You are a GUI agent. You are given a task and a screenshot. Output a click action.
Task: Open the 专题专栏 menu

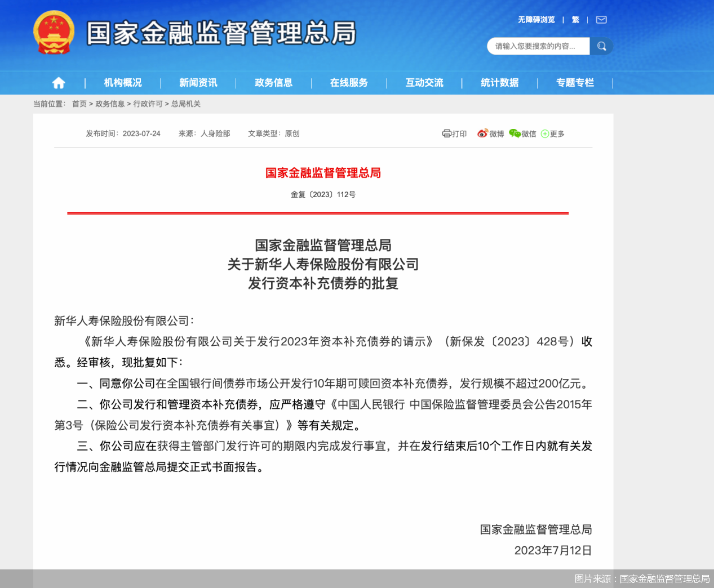[x=575, y=83]
